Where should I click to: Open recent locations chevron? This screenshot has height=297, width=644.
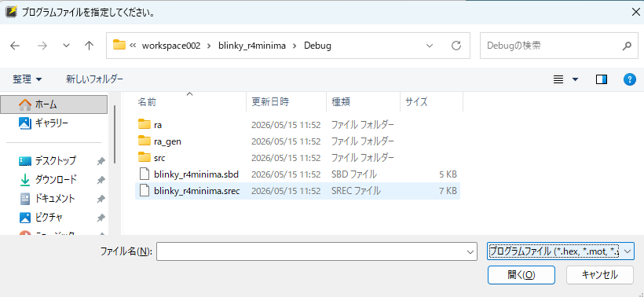point(66,46)
